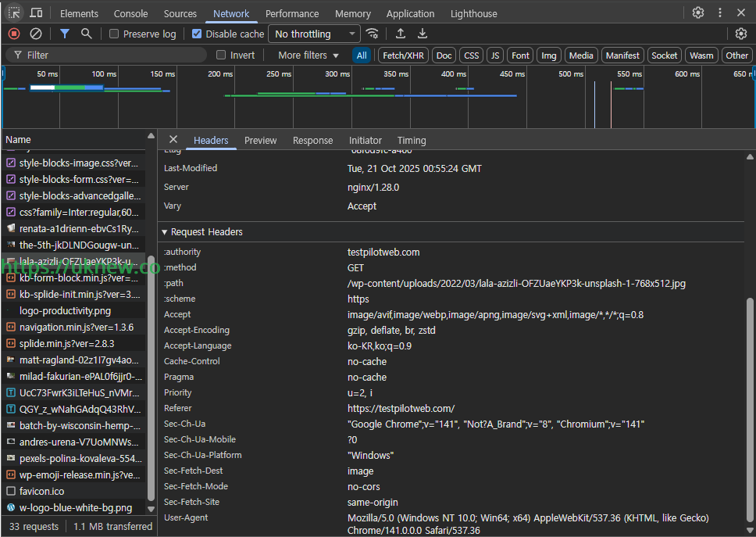Click the export HAR download icon
This screenshot has height=537, width=756.
coord(423,34)
